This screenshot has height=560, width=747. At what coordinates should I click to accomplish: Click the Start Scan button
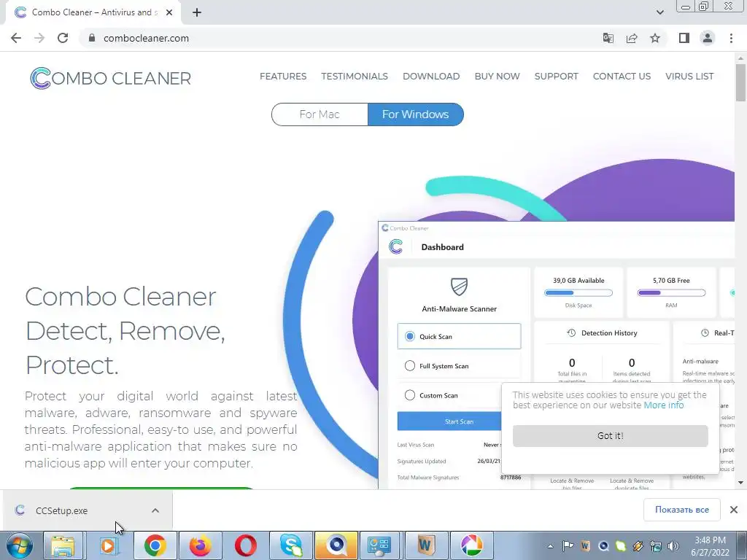449,421
